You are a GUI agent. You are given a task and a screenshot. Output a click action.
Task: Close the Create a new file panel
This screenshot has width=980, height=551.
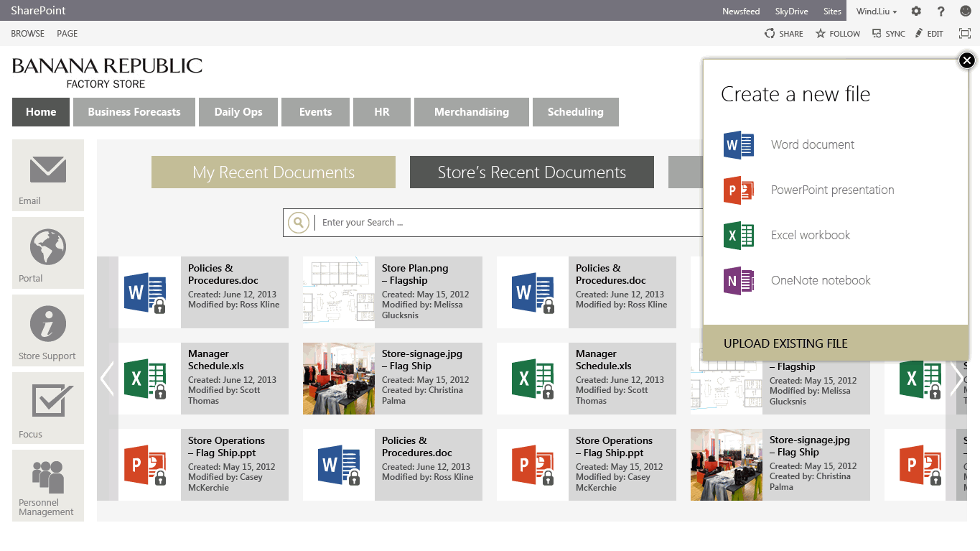[x=967, y=60]
